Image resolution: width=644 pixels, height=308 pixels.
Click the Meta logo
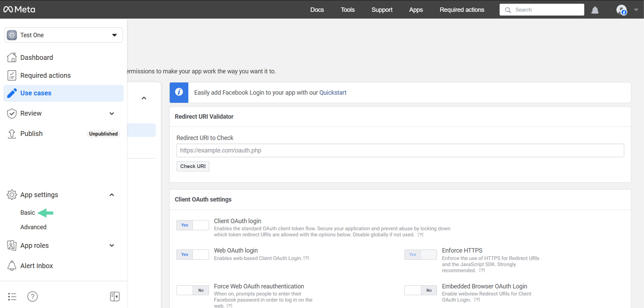19,9
